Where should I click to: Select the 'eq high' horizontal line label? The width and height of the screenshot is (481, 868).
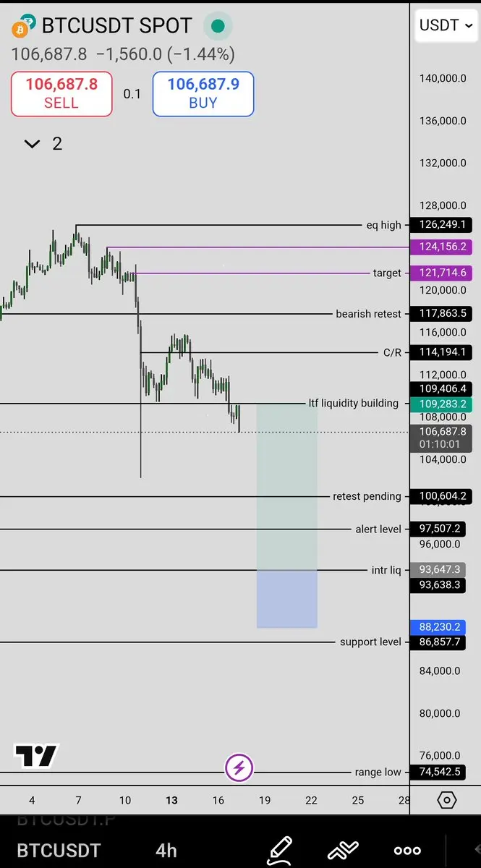tap(383, 225)
